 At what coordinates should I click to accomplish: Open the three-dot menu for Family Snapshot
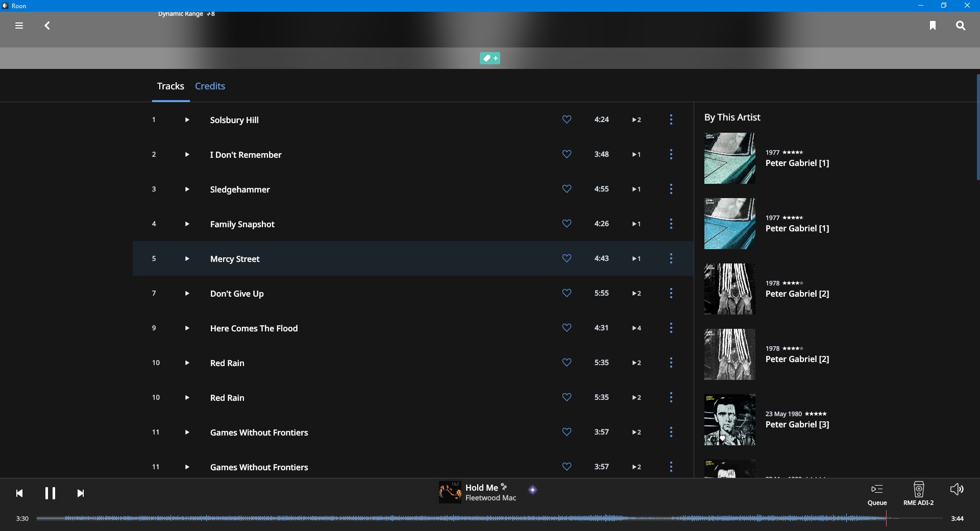pos(671,224)
